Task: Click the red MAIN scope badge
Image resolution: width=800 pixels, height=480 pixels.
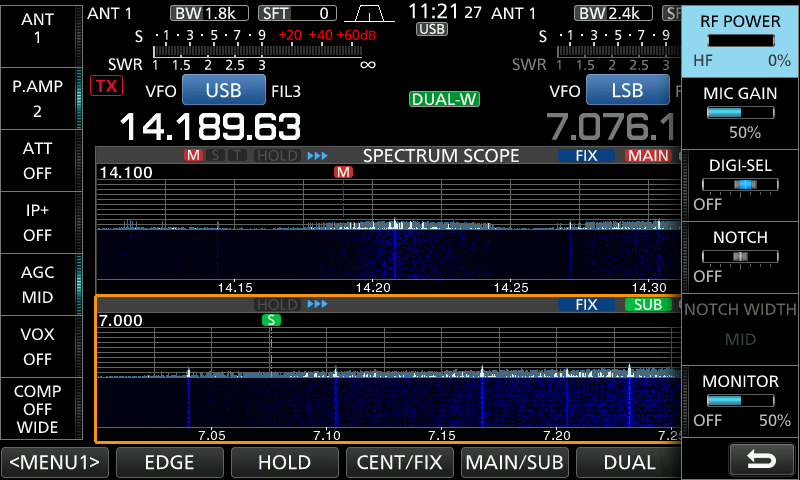Action: coord(648,156)
